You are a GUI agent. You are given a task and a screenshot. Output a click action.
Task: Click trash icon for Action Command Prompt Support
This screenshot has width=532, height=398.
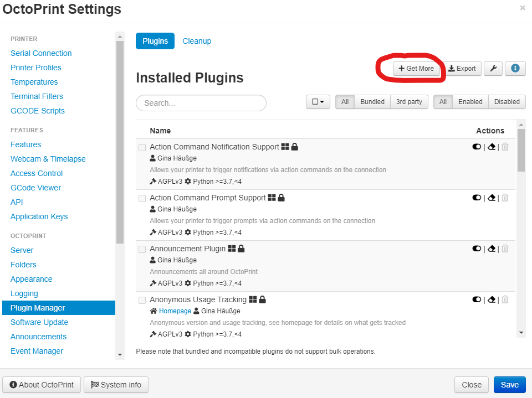pos(505,198)
